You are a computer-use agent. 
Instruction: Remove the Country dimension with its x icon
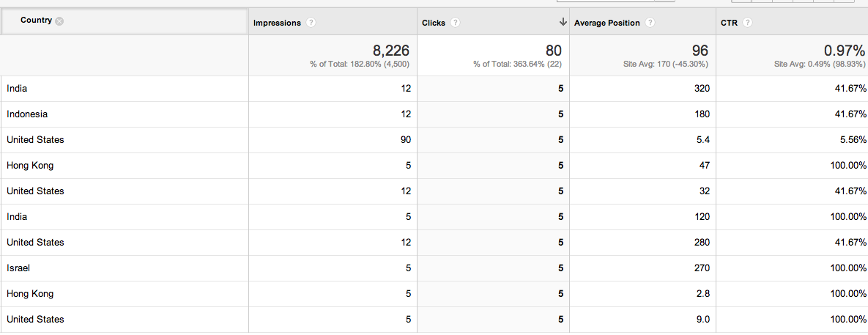tap(59, 21)
